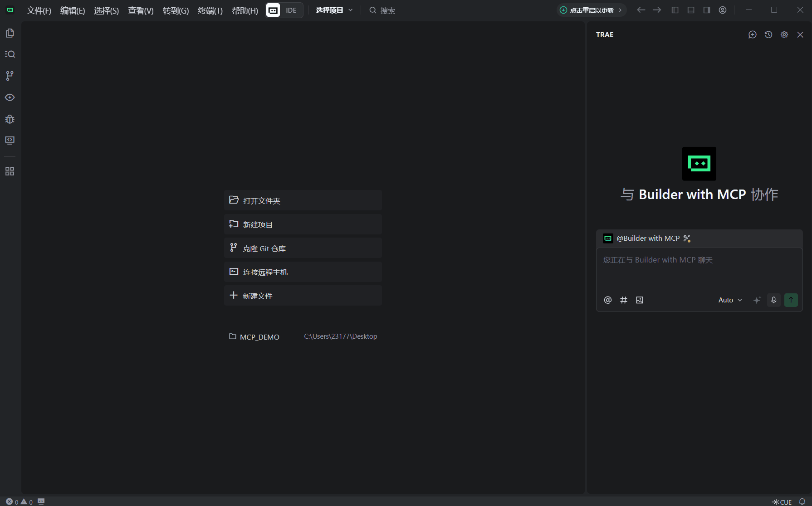Open the 终端(T) menu

click(x=210, y=10)
